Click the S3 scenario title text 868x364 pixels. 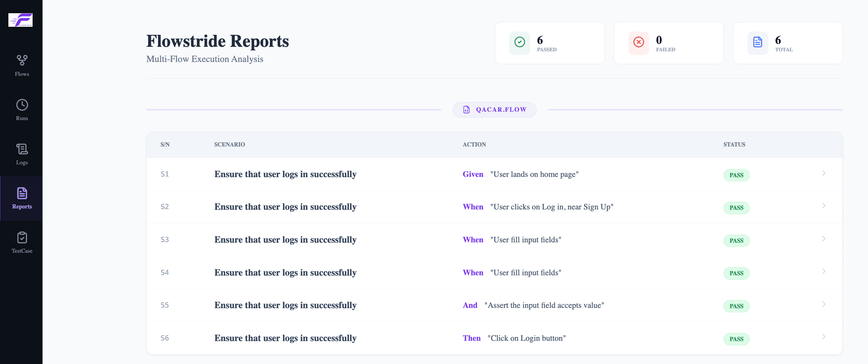pos(285,240)
